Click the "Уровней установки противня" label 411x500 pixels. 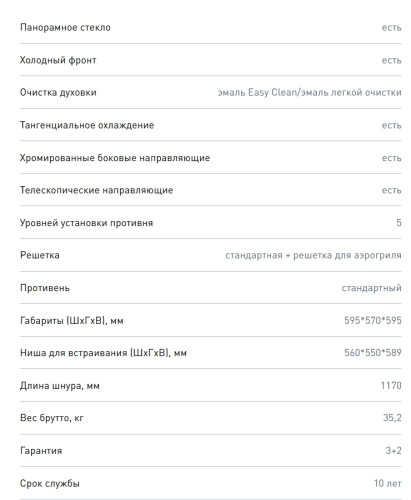point(86,223)
